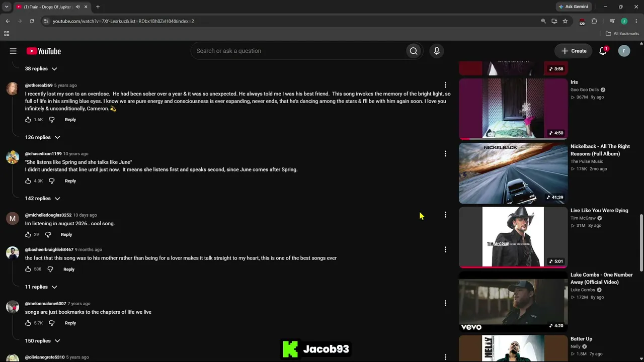
Task: Reload the page in the browser
Action: [32, 21]
